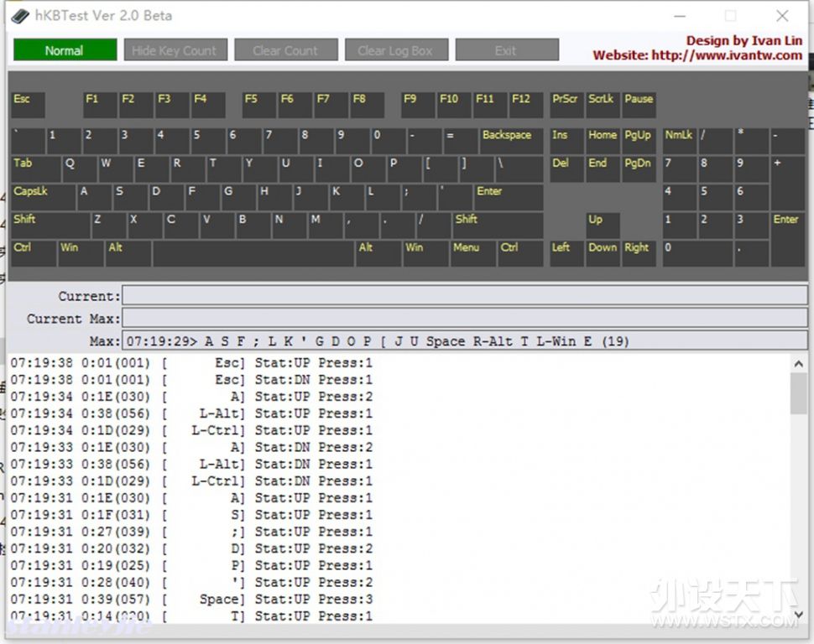This screenshot has width=814, height=644.
Task: Select log line 'D] Stat:UP Press:2'
Action: point(191,548)
